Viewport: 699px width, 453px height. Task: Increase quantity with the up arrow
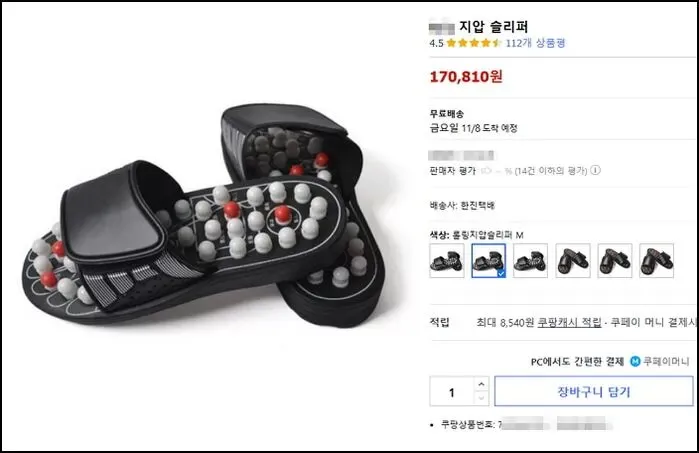coord(481,384)
